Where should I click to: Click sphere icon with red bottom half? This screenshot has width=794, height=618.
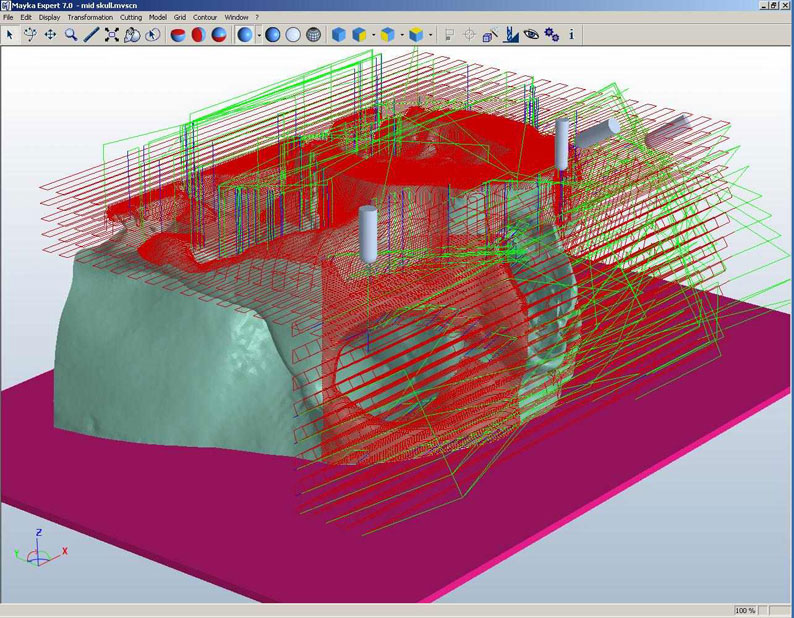tap(219, 35)
